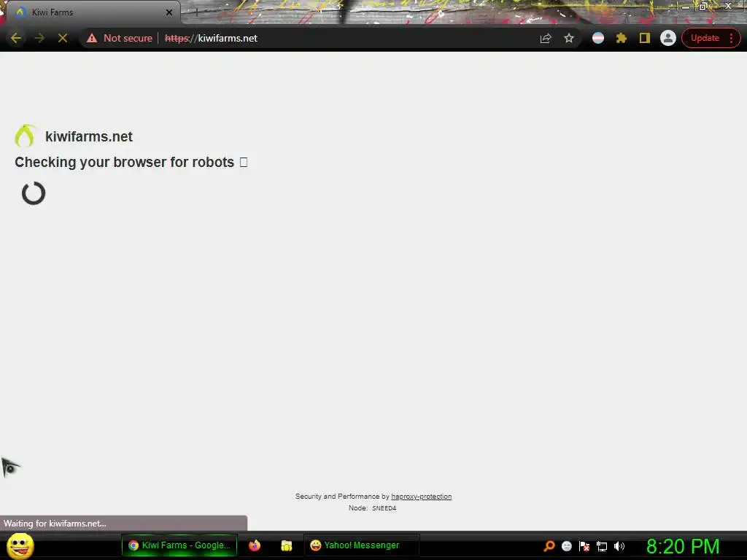
Task: Open the profile avatar menu
Action: (x=668, y=38)
